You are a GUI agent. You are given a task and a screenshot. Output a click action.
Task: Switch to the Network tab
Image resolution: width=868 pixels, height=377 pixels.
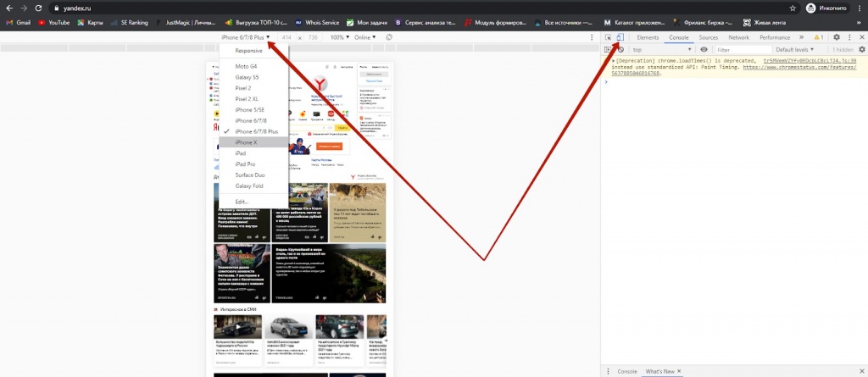point(738,37)
